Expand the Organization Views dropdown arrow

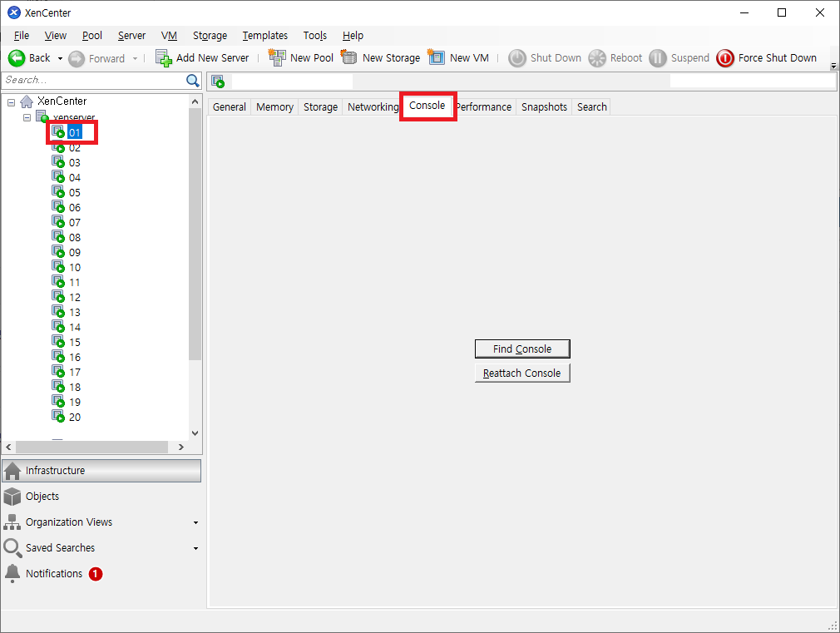tap(195, 522)
